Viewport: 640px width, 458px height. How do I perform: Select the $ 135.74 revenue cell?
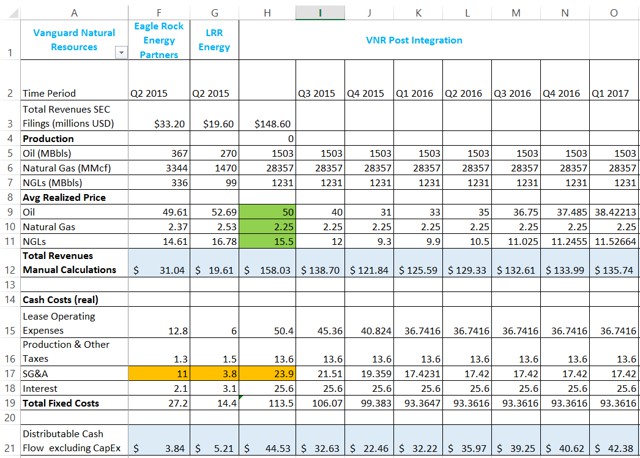point(614,263)
